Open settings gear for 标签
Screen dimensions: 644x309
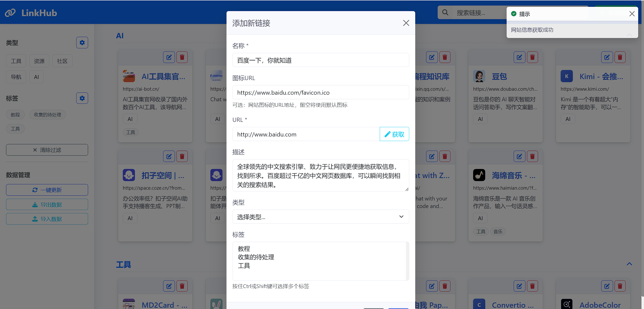click(82, 98)
